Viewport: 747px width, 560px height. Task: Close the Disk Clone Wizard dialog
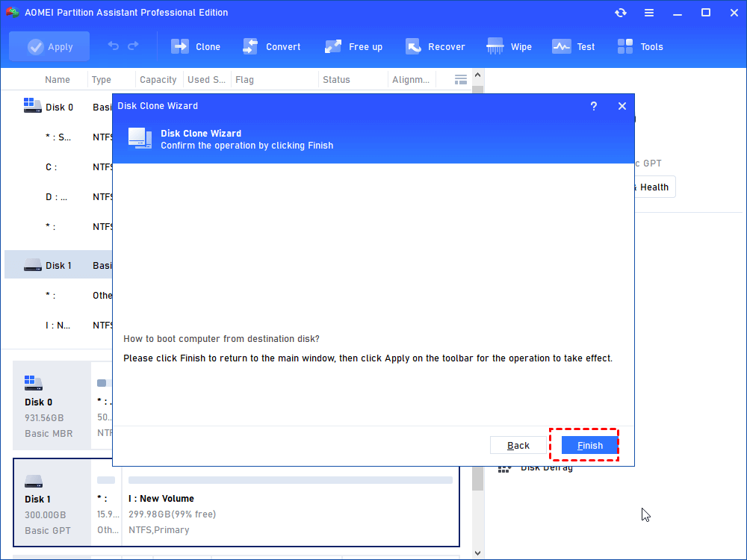click(x=622, y=106)
